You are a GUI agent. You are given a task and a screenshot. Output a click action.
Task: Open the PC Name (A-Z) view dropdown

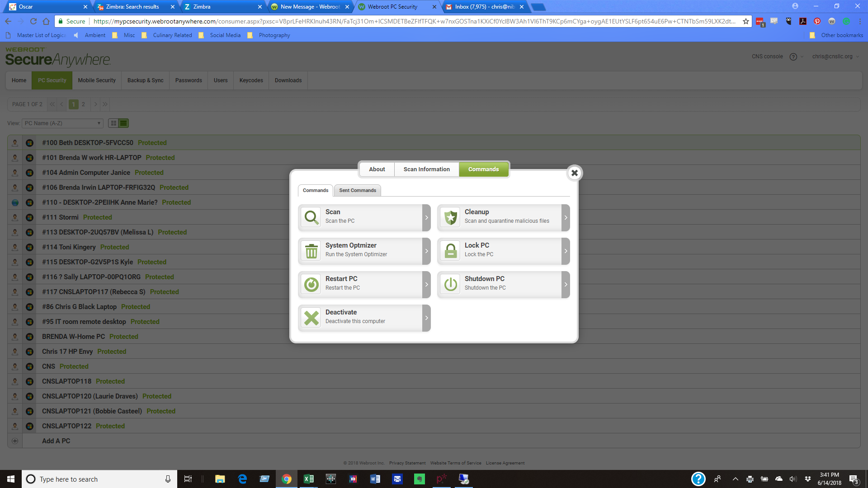coord(62,123)
